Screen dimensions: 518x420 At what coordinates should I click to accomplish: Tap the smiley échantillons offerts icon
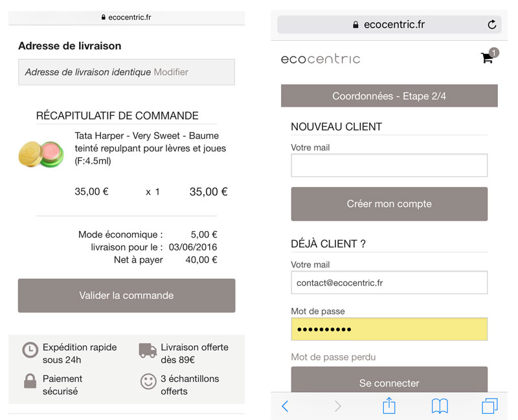[148, 381]
